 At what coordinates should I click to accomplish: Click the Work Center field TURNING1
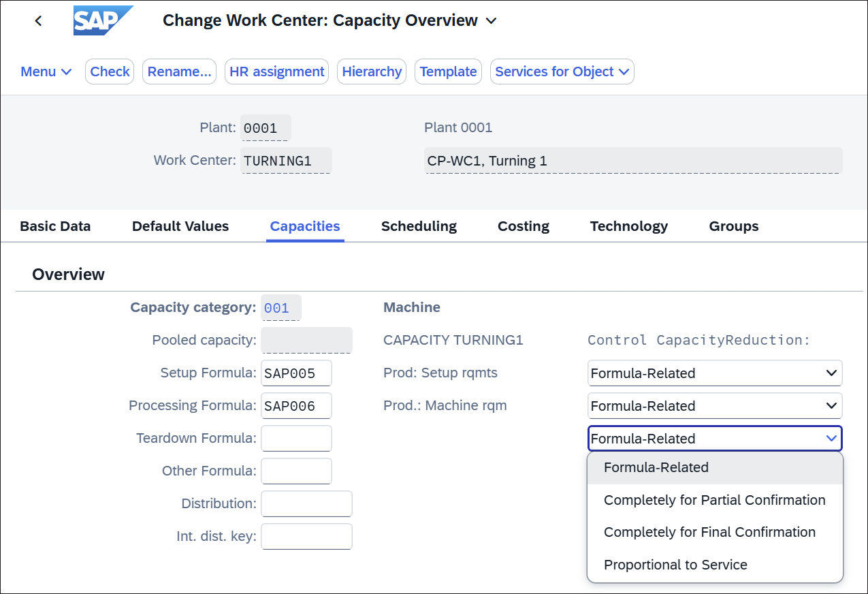287,161
